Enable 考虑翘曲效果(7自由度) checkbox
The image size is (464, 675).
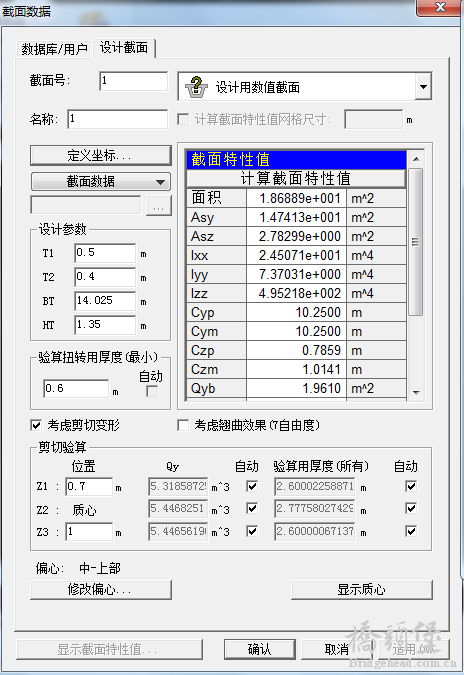pyautogui.click(x=183, y=425)
